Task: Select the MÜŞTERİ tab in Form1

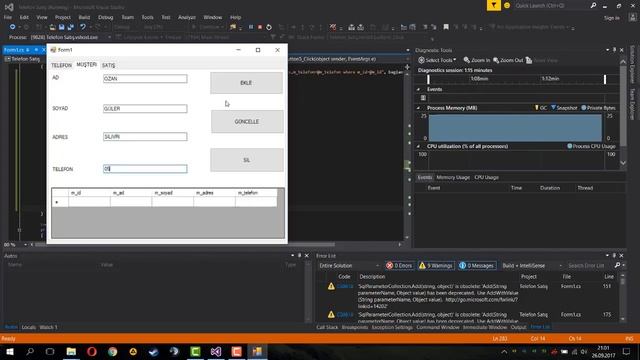Action: [x=87, y=65]
